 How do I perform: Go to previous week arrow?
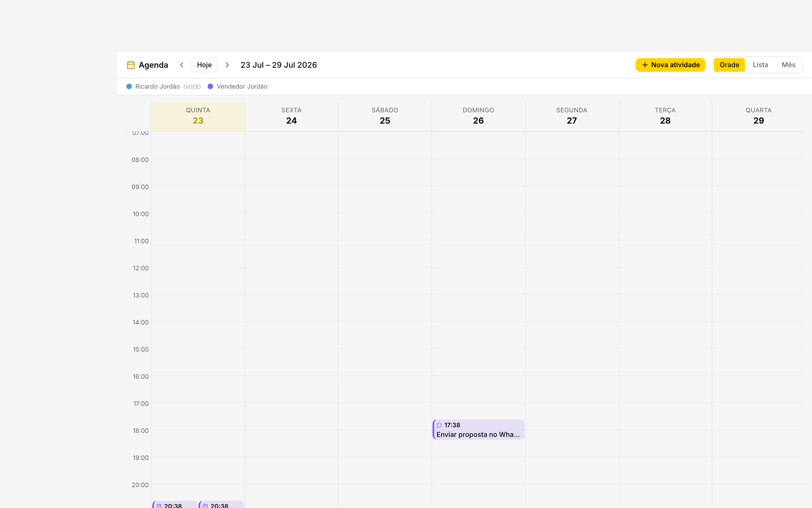coord(182,65)
